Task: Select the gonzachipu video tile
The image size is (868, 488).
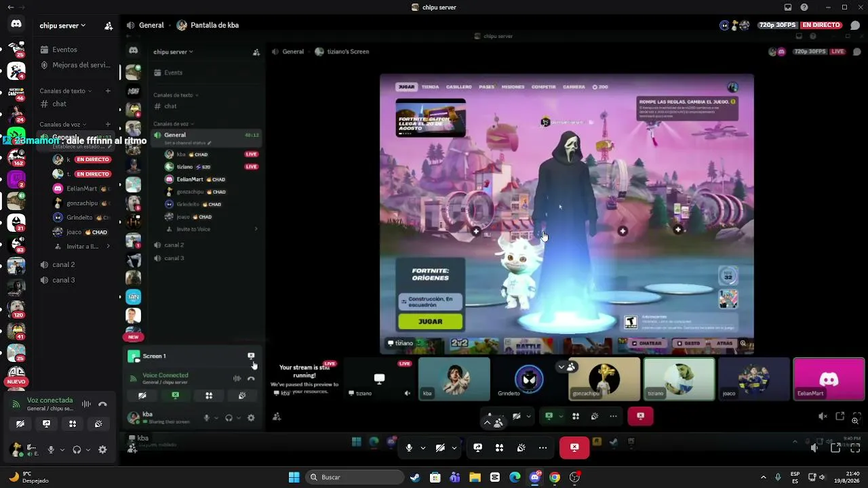Action: (x=604, y=379)
